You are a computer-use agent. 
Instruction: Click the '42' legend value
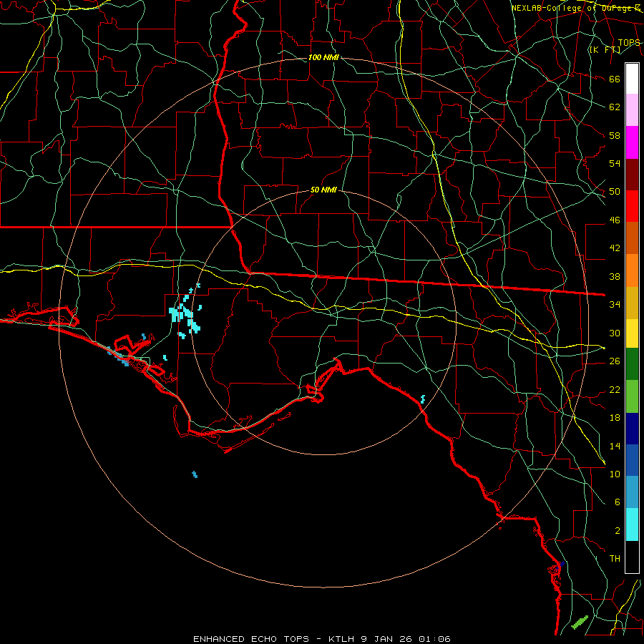(x=615, y=248)
